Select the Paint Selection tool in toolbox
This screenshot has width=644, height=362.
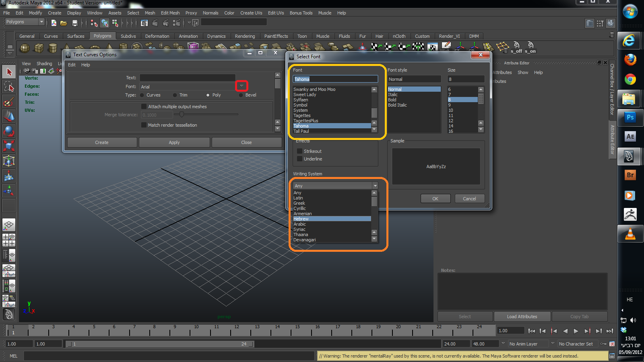(x=8, y=102)
